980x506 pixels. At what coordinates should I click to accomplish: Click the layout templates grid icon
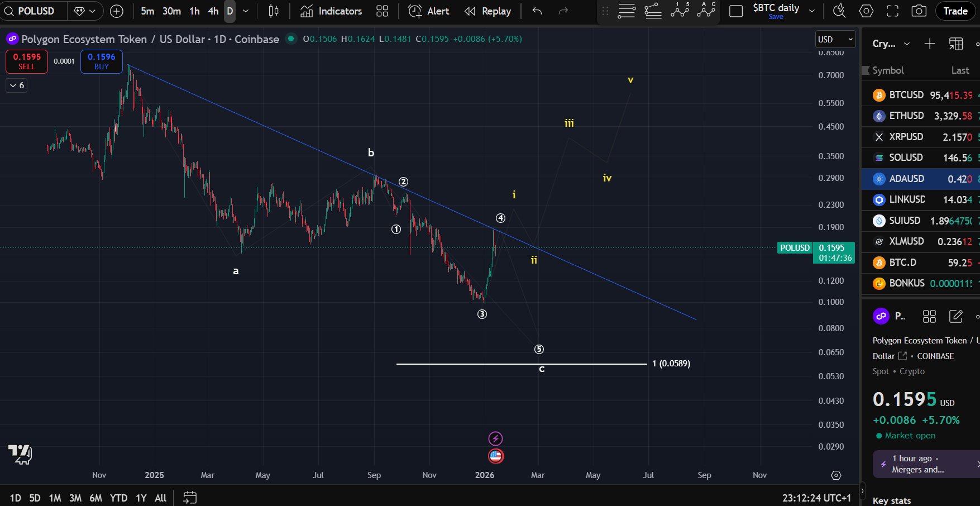[x=382, y=11]
